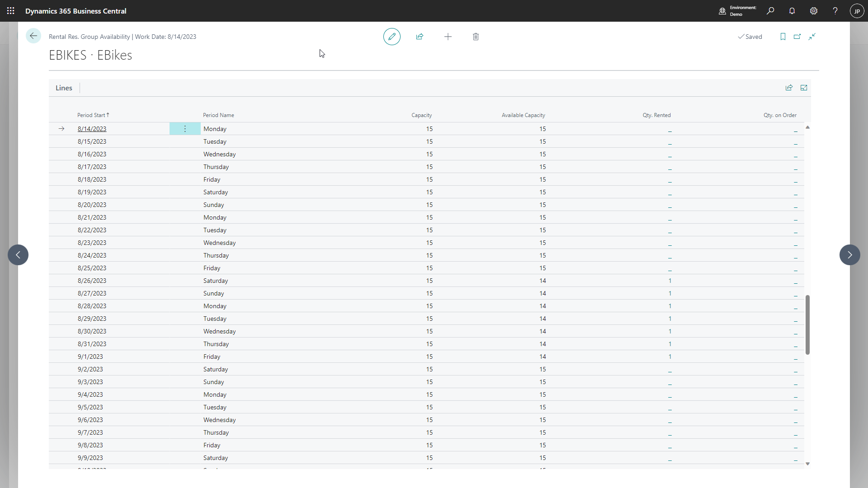Click the Lines vertical scrollbar thumb
Image resolution: width=868 pixels, height=488 pixels.
[x=807, y=324]
